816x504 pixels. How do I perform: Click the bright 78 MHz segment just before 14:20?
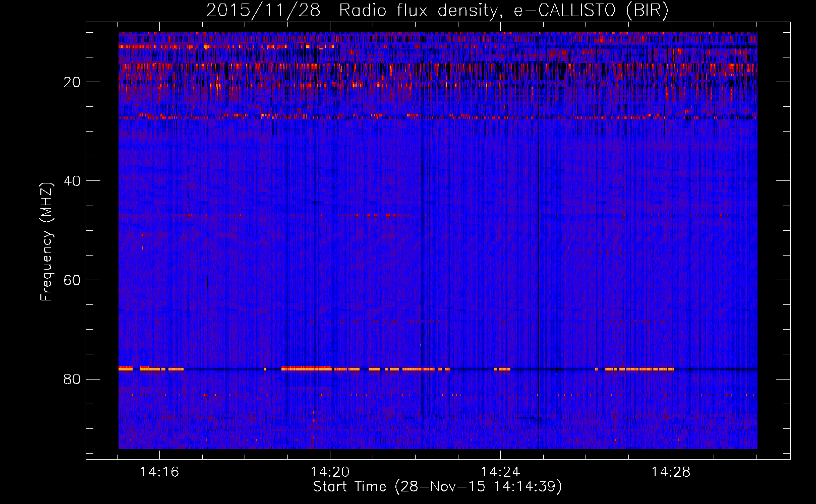click(306, 368)
